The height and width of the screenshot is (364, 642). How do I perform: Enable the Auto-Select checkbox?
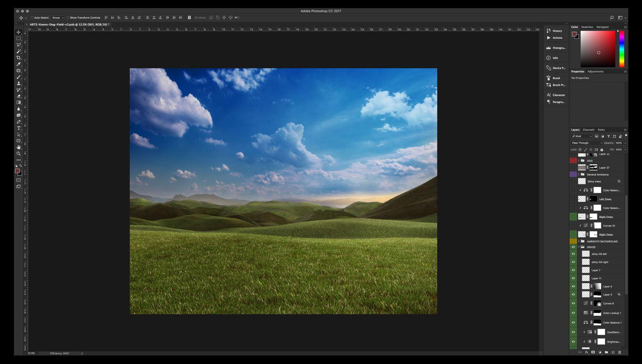tap(32, 18)
